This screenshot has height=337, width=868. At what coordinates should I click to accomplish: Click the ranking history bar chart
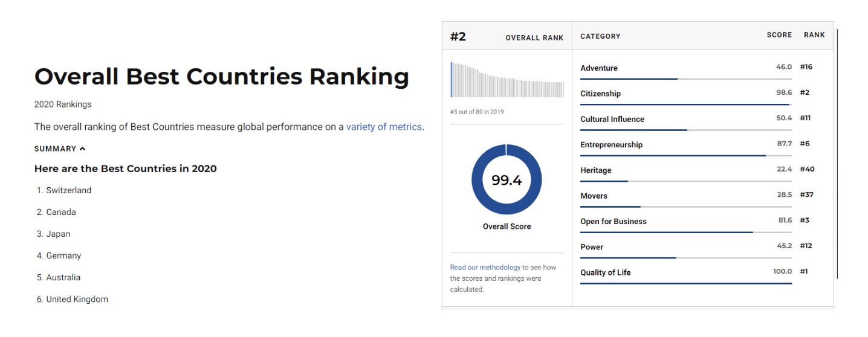coord(507,79)
